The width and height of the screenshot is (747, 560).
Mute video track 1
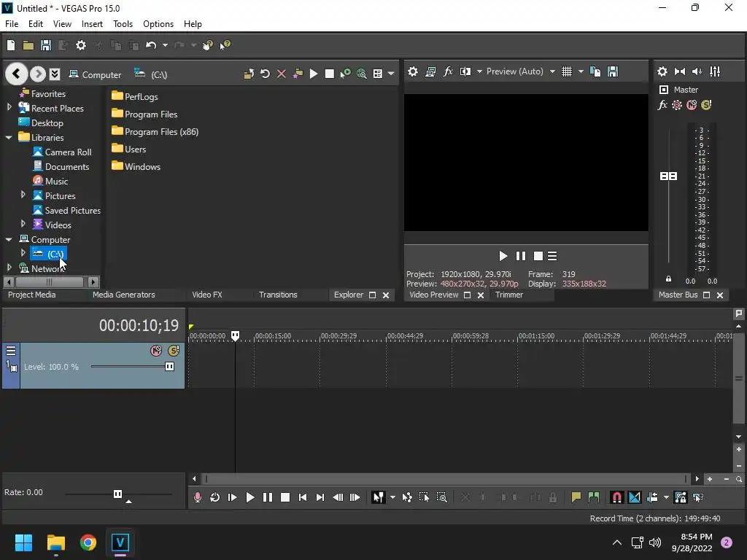point(156,351)
